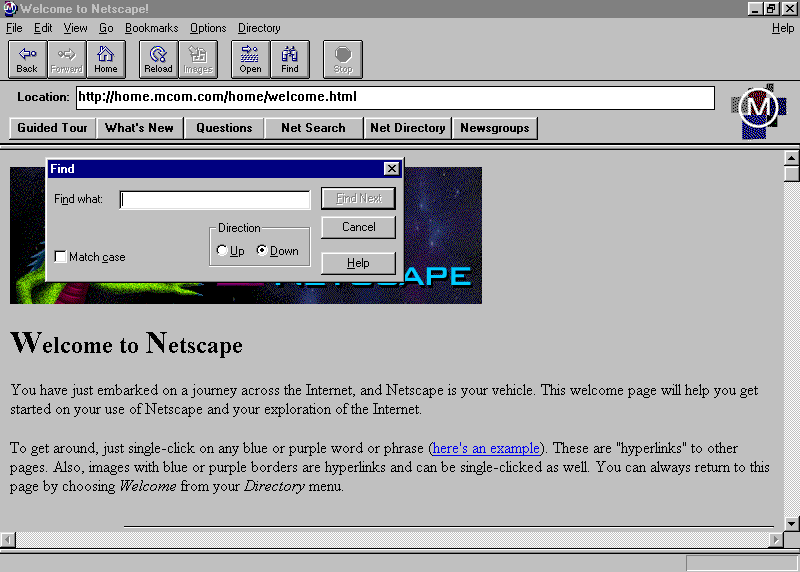Open the Bookmarks menu
This screenshot has height=572, width=800.
152,28
